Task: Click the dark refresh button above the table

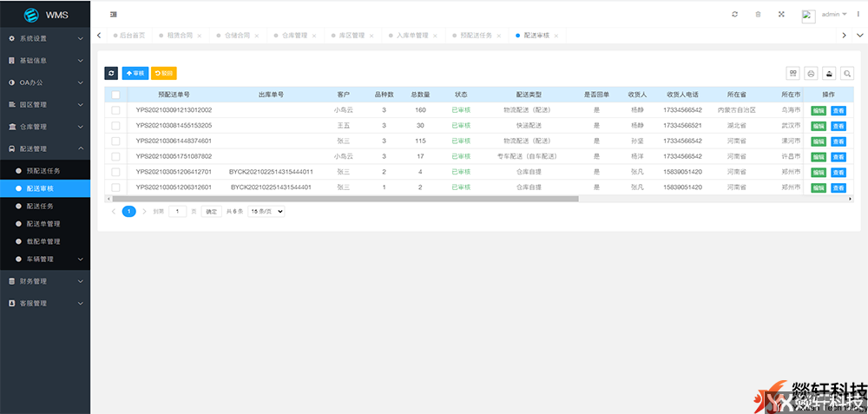Action: tap(111, 74)
